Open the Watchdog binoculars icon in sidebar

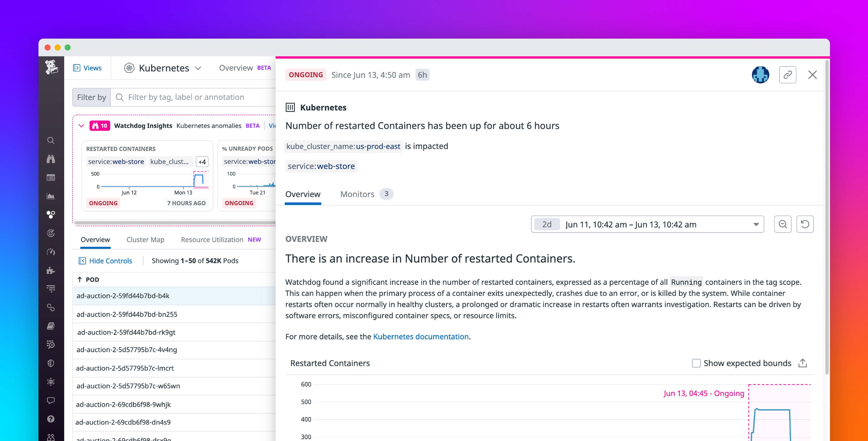coord(51,159)
